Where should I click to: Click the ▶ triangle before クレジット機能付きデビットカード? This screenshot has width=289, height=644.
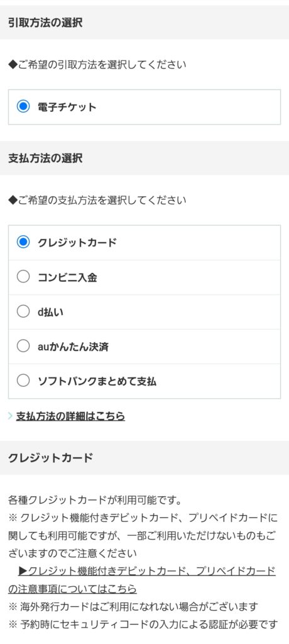(23, 571)
